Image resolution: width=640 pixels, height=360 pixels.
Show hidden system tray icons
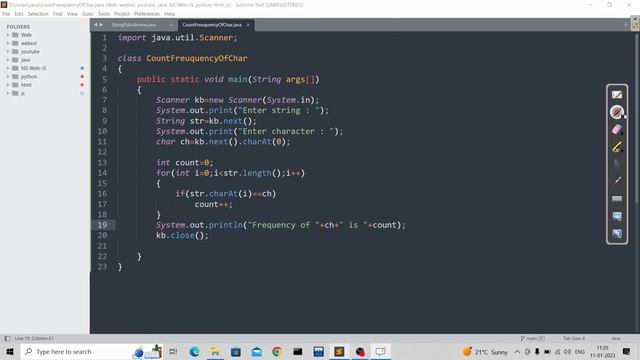pyautogui.click(x=517, y=351)
